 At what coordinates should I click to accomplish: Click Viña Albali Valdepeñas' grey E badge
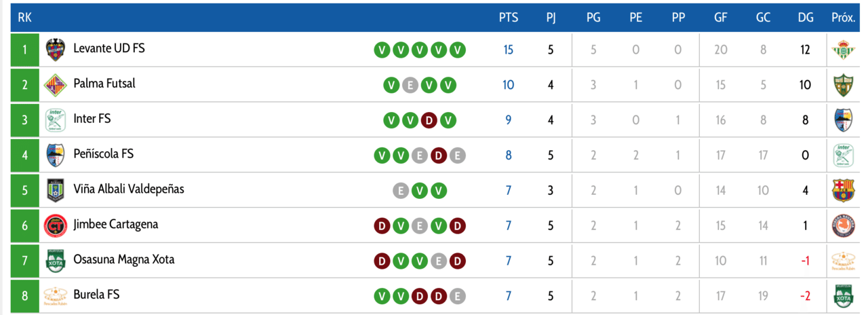click(401, 191)
